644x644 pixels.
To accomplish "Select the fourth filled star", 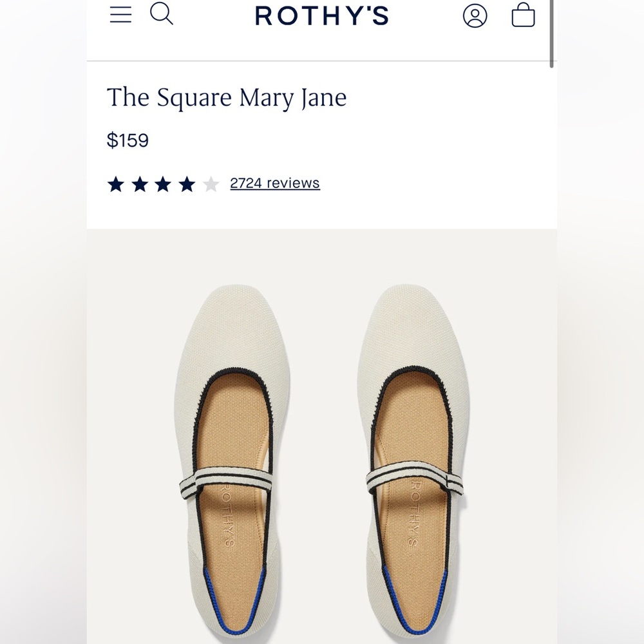I will pyautogui.click(x=187, y=184).
